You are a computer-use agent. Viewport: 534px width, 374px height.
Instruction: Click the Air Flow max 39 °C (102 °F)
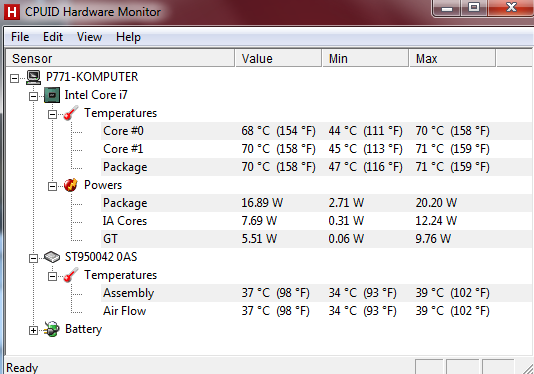tap(453, 311)
